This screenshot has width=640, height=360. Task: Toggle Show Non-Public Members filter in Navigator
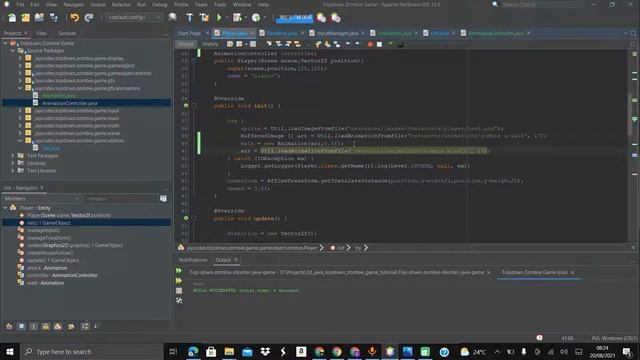[x=45, y=326]
